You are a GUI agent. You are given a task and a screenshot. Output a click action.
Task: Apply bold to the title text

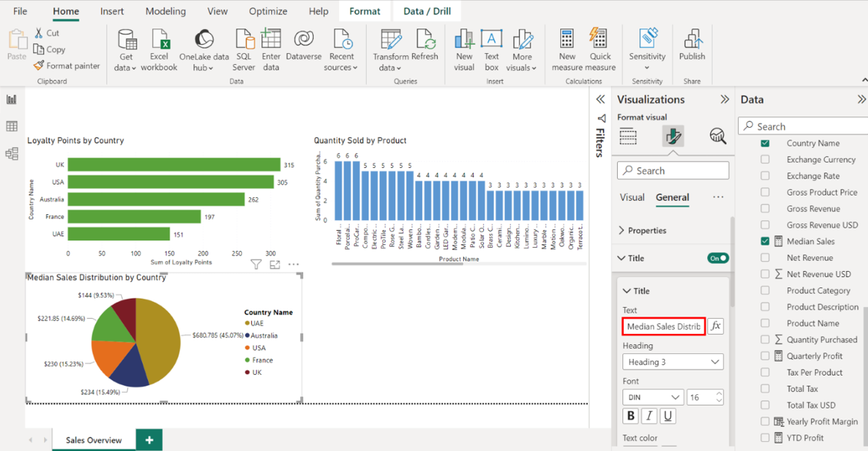point(630,417)
